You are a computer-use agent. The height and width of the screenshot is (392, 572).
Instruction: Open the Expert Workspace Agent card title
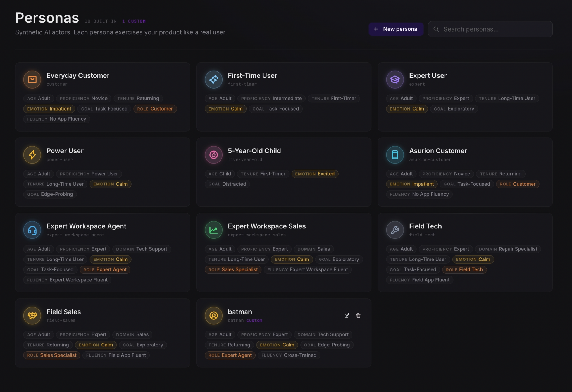click(86, 226)
